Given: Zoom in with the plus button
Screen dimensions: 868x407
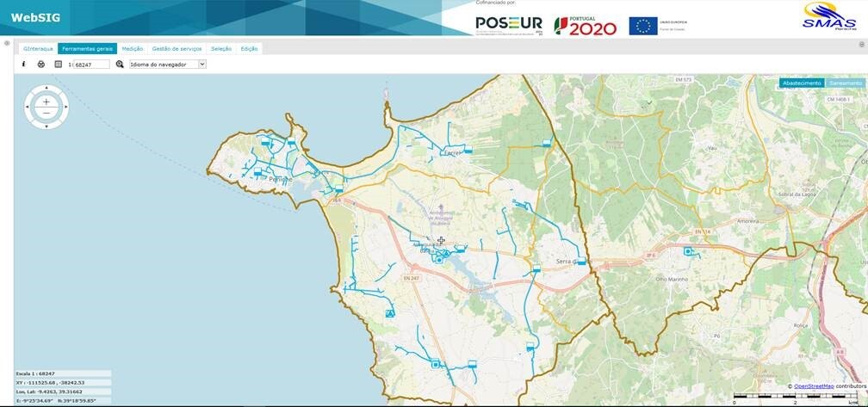Looking at the screenshot, I should pos(46,102).
